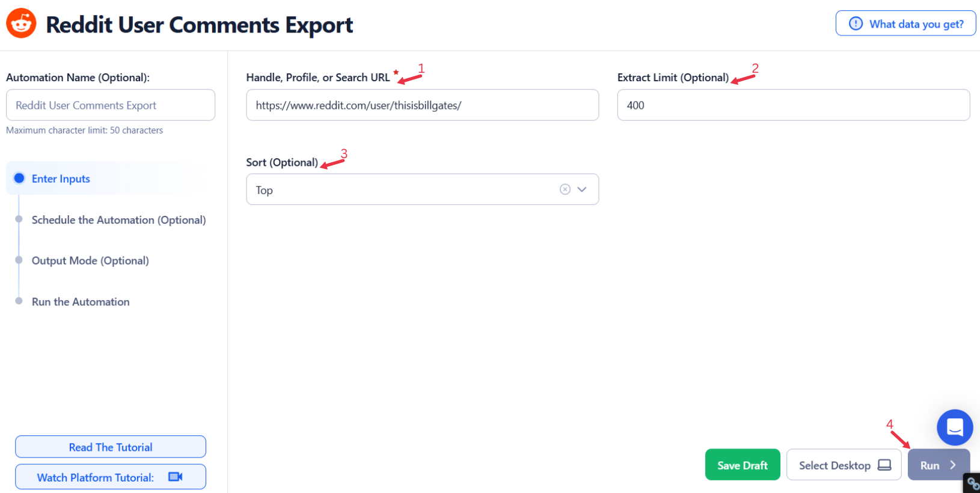Switch to the Output Mode step

90,260
